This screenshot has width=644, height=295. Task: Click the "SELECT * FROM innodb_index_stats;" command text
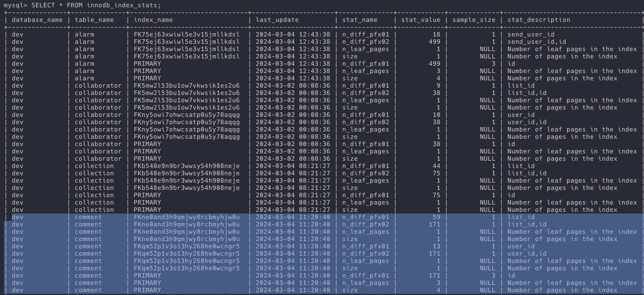tap(96, 6)
